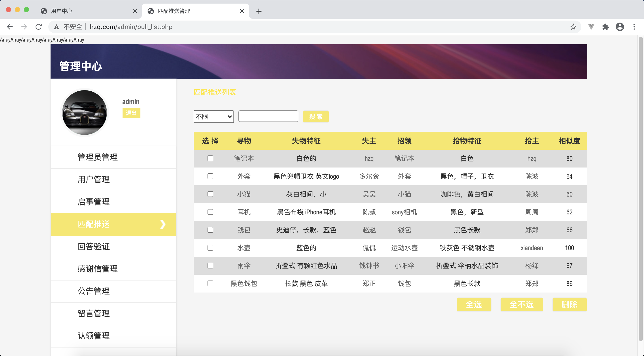Click the 相似度 column header
The height and width of the screenshot is (356, 644).
pyautogui.click(x=569, y=141)
